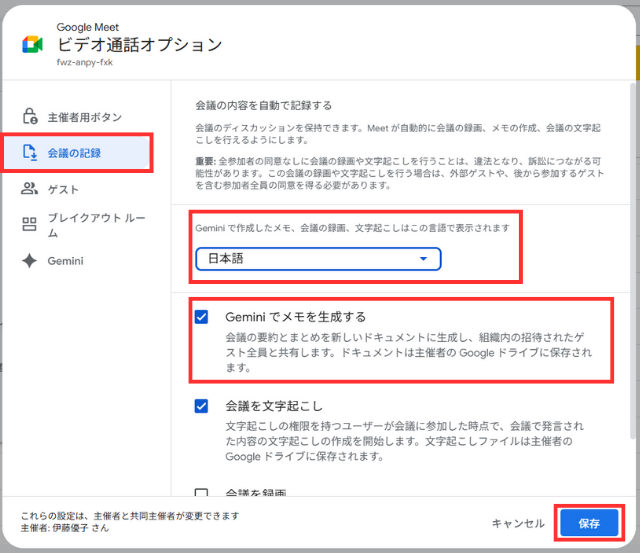This screenshot has width=640, height=553.
Task: Click the 主催者: 伊藤優子 さん text
Action: point(65,528)
